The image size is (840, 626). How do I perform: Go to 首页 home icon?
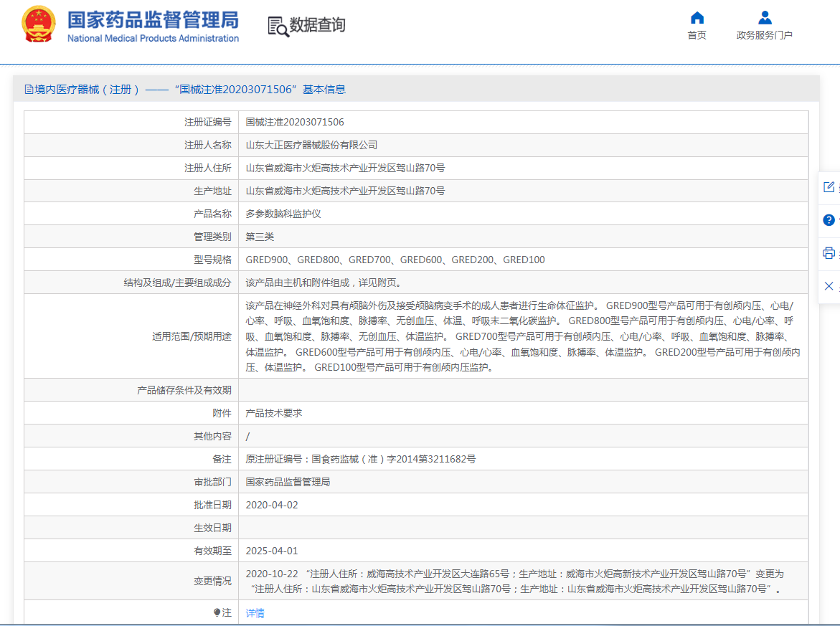coord(697,18)
